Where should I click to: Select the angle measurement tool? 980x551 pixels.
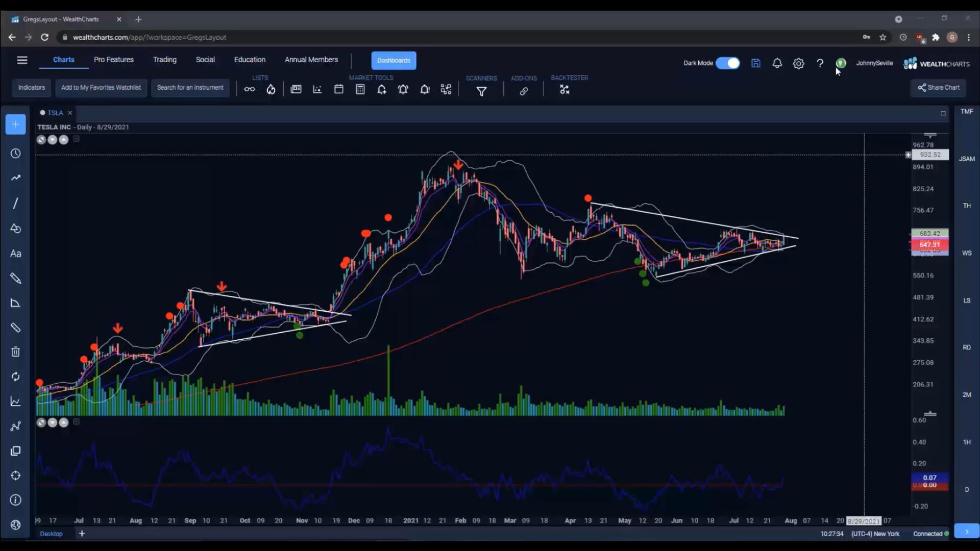point(16,303)
